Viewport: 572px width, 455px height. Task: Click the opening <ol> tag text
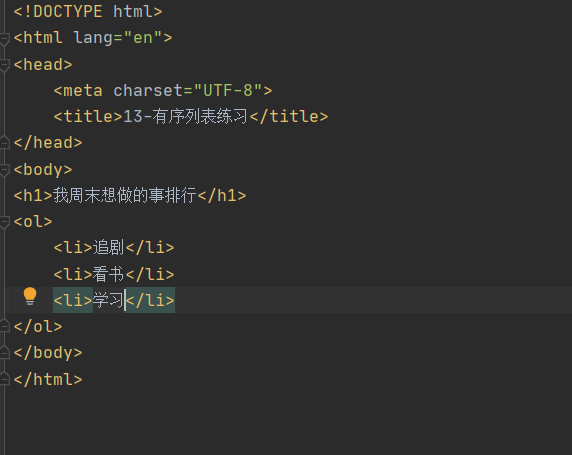point(33,221)
